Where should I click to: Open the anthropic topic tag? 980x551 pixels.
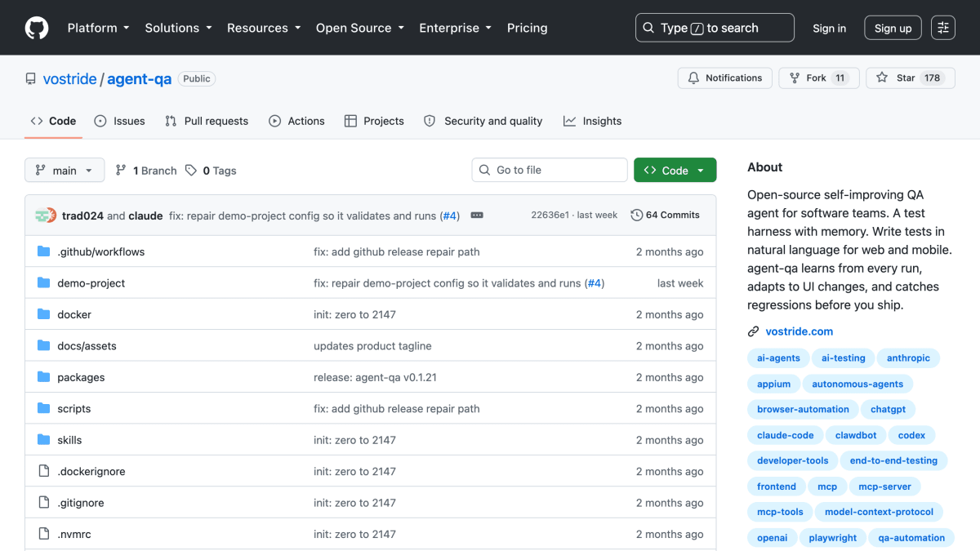coord(908,358)
